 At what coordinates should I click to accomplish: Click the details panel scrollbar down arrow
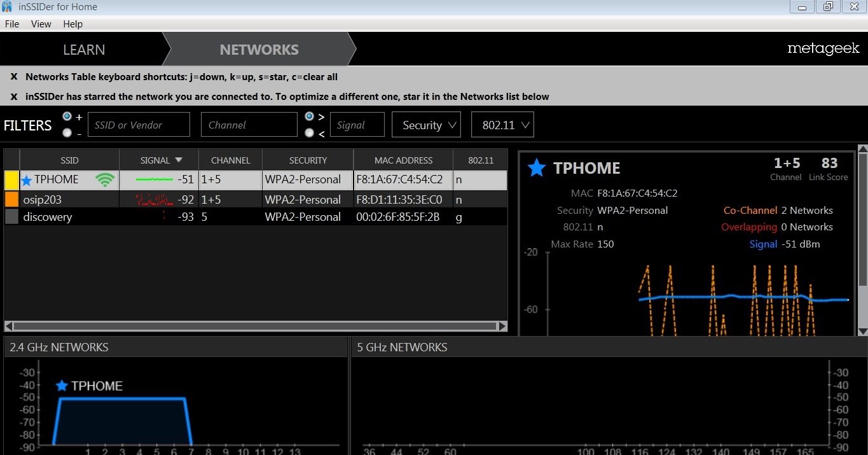tap(862, 331)
